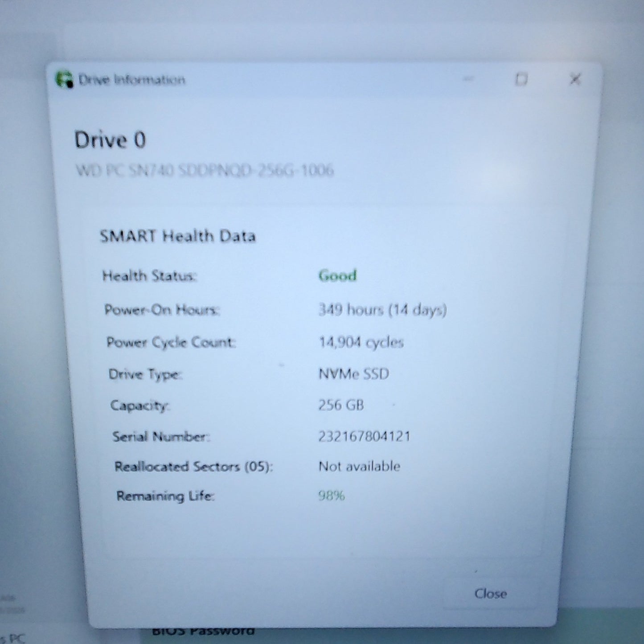Click the 256 GB capacity value
Image resolution: width=644 pixels, height=644 pixels.
tap(341, 405)
